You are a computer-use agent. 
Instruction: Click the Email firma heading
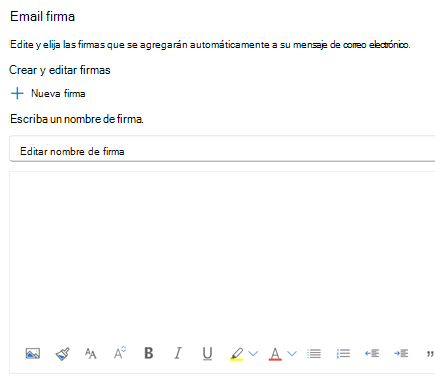click(x=42, y=16)
